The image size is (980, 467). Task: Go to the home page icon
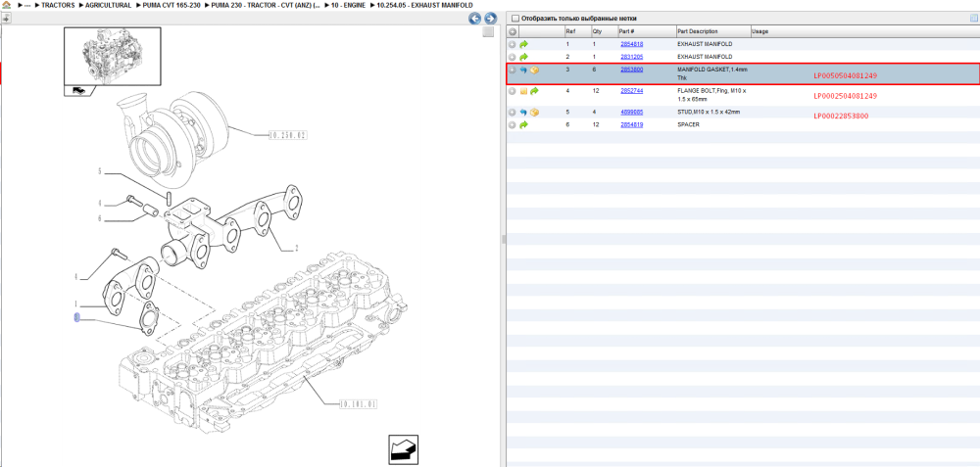point(6,5)
